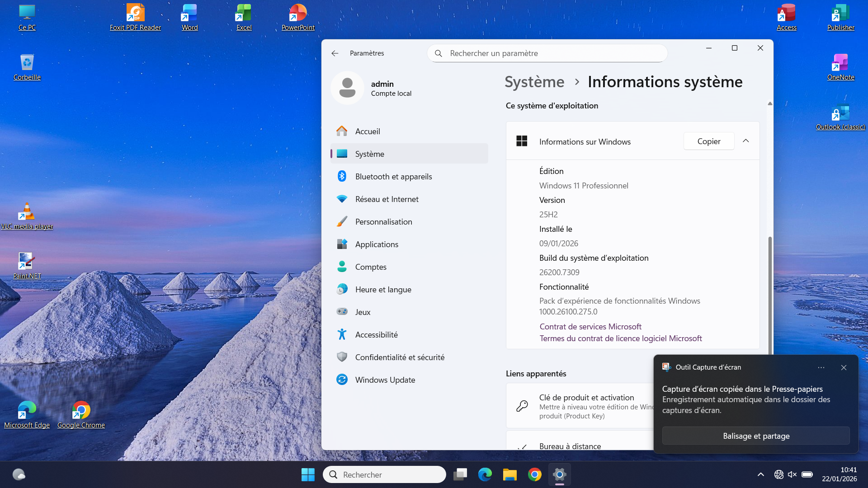This screenshot has height=488, width=868.
Task: Click the Système breadcrumb link
Action: pos(534,82)
